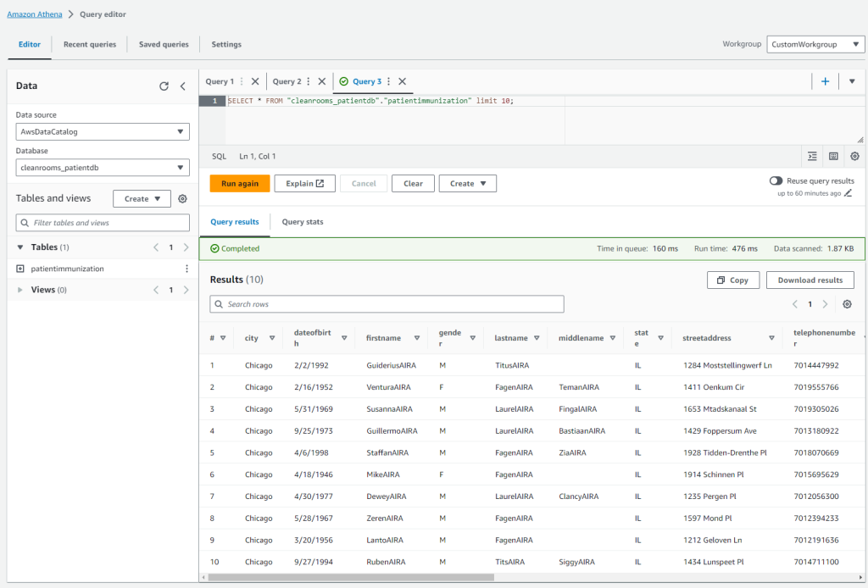Open Query 2 tab options menu
The image size is (868, 588).
point(309,81)
